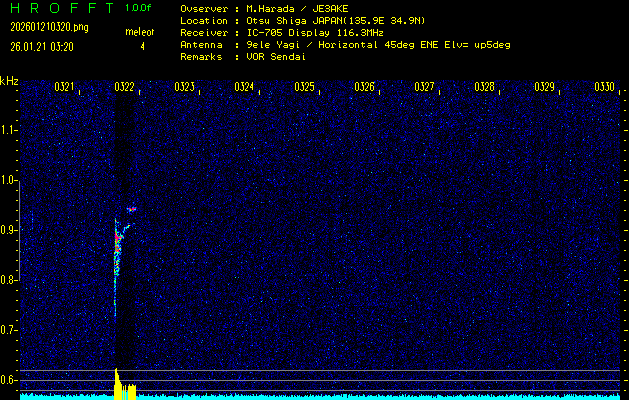Image resolution: width=629 pixels, height=400 pixels.
Task: Click the 0321 time marker
Action: click(64, 88)
